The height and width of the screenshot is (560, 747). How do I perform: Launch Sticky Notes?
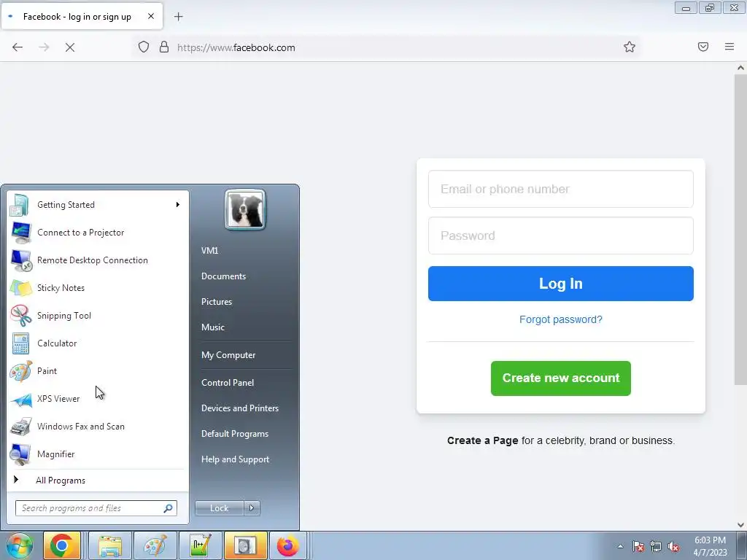click(98, 287)
